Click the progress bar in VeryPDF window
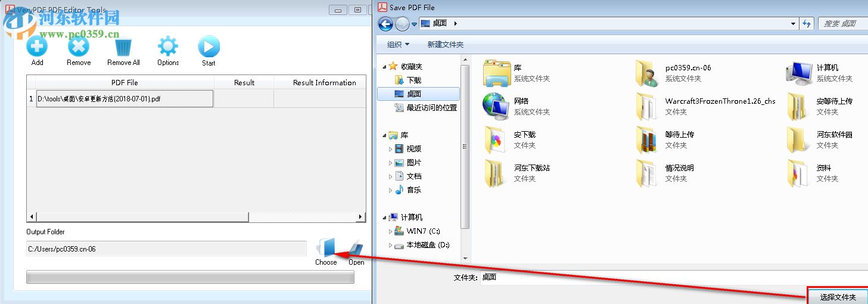 pos(190,277)
